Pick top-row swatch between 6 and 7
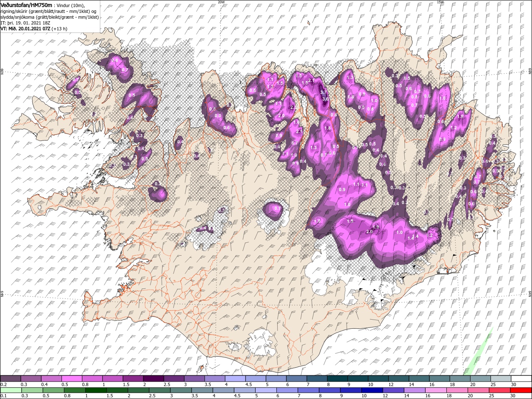This screenshot has width=532, height=399. [296, 378]
